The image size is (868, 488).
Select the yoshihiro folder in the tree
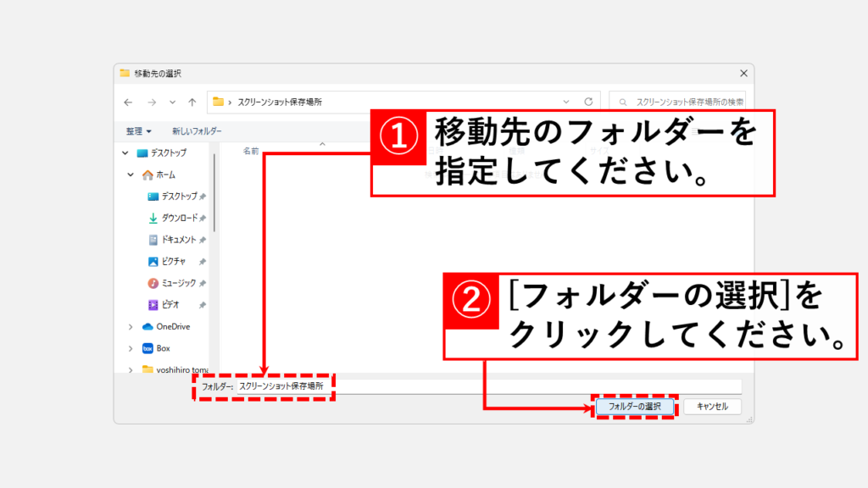tap(175, 369)
